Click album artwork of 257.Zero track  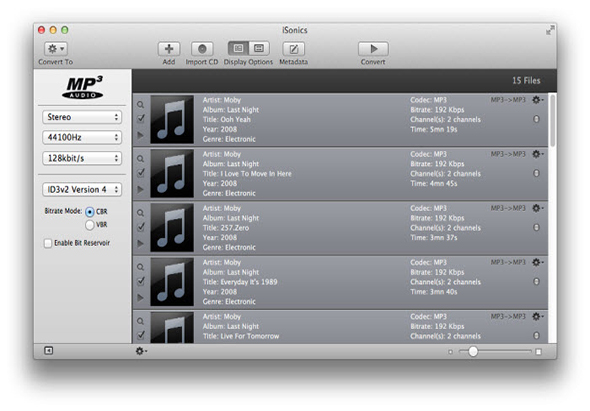click(172, 228)
